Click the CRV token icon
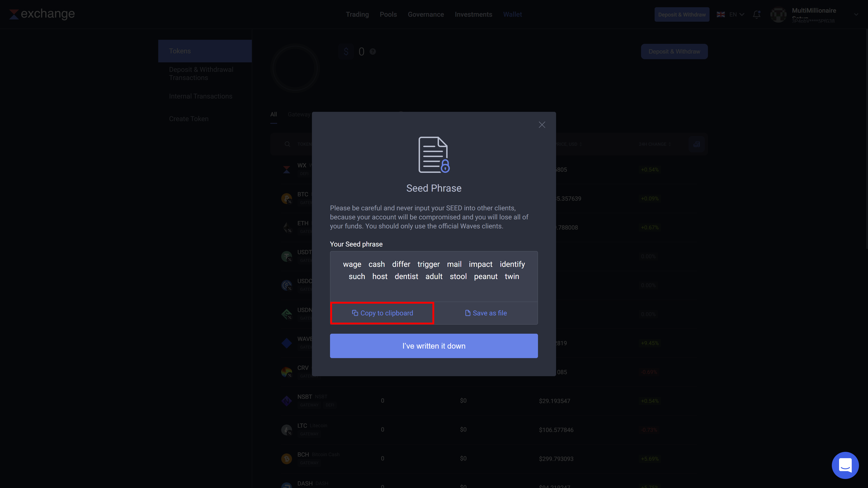 tap(286, 372)
